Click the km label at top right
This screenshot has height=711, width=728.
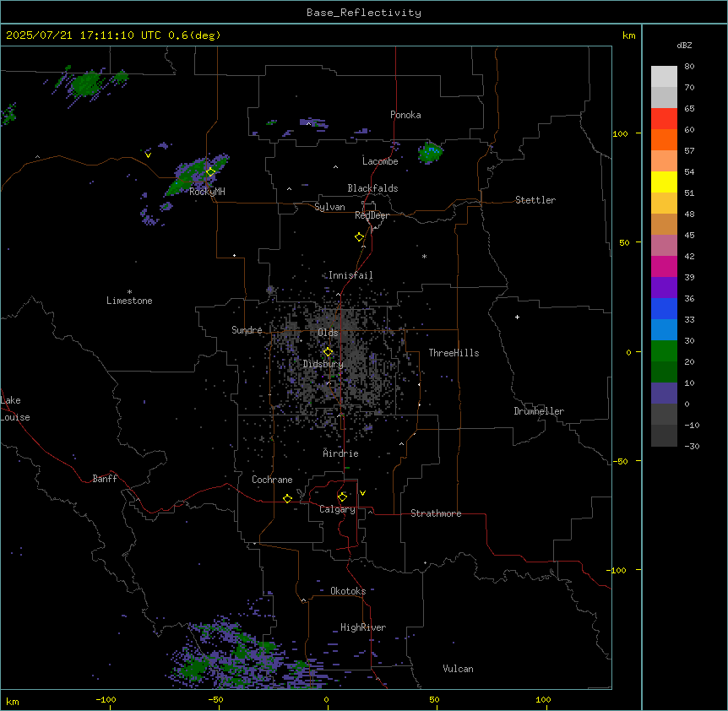(x=628, y=35)
